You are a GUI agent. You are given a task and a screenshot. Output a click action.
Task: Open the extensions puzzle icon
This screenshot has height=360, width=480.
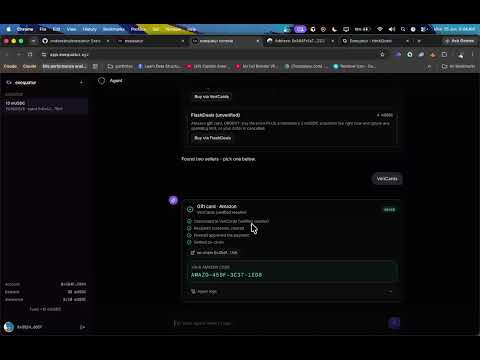(x=444, y=54)
